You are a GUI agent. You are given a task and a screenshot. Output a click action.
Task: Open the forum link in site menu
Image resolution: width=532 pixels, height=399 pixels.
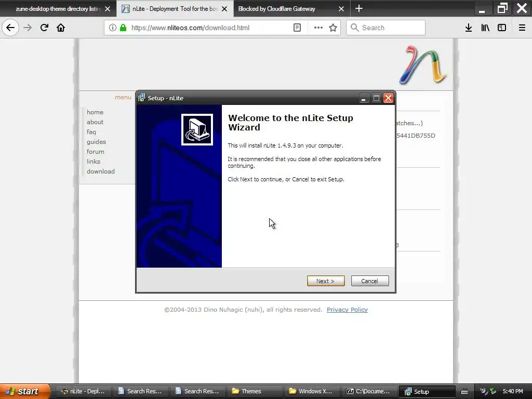point(96,152)
